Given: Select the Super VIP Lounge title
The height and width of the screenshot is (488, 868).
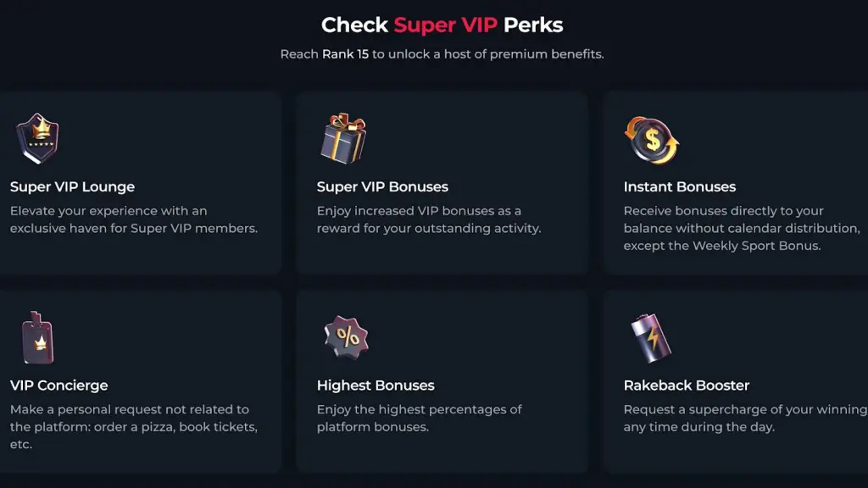Looking at the screenshot, I should [72, 186].
